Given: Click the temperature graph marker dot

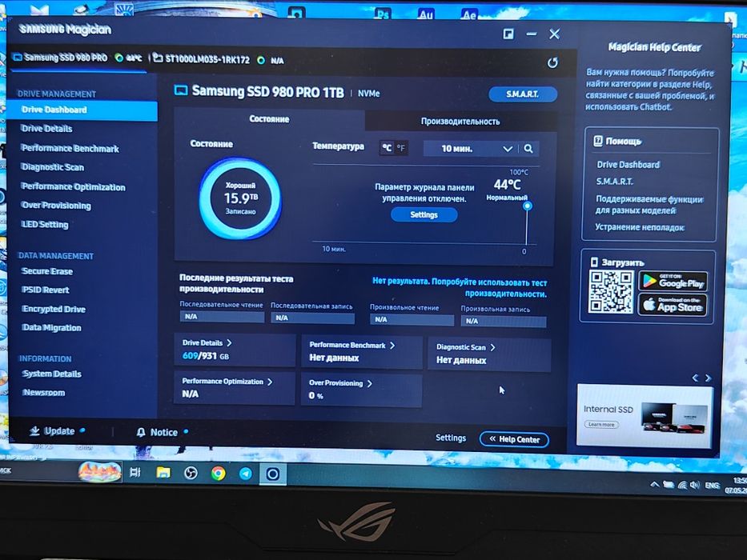Looking at the screenshot, I should [527, 206].
